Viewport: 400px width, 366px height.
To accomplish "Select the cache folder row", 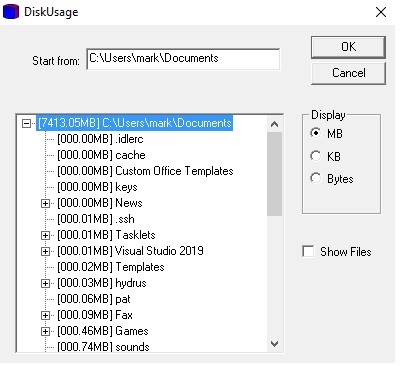I will (101, 155).
